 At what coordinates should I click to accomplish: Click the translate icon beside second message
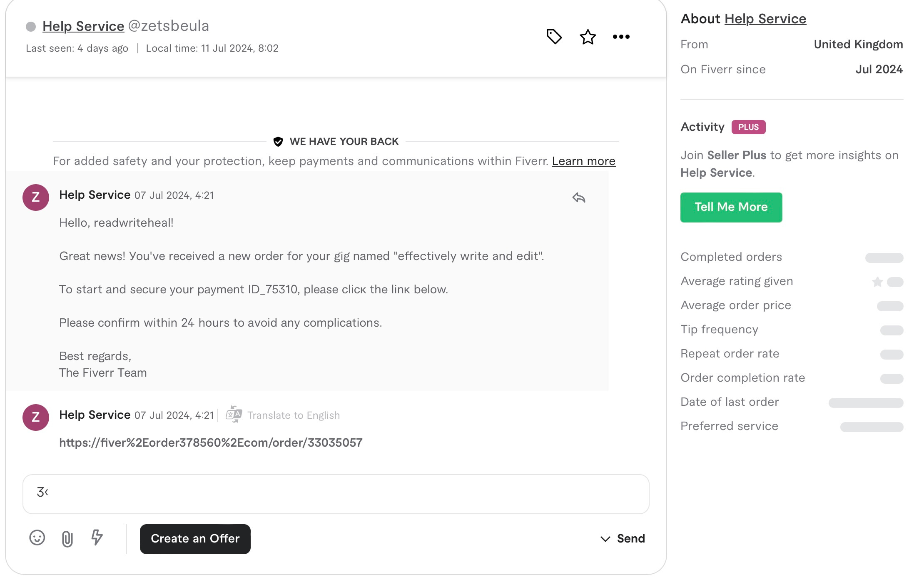234,415
